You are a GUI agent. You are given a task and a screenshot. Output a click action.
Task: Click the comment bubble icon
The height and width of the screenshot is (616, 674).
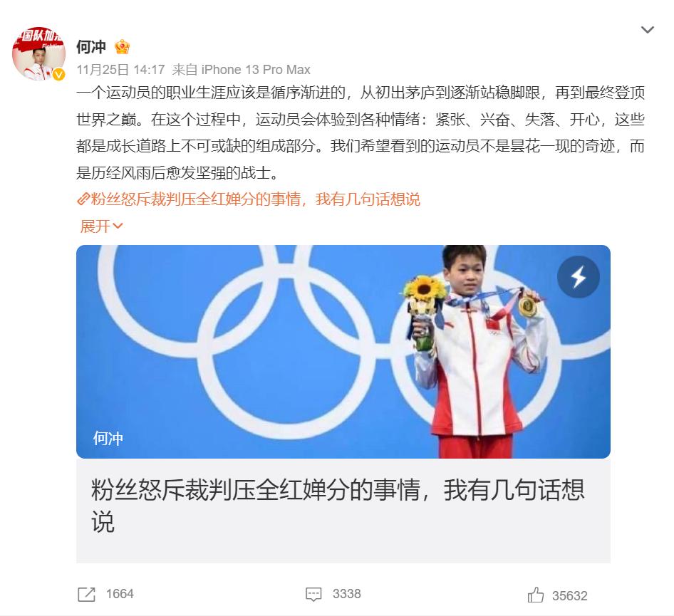[x=313, y=595]
